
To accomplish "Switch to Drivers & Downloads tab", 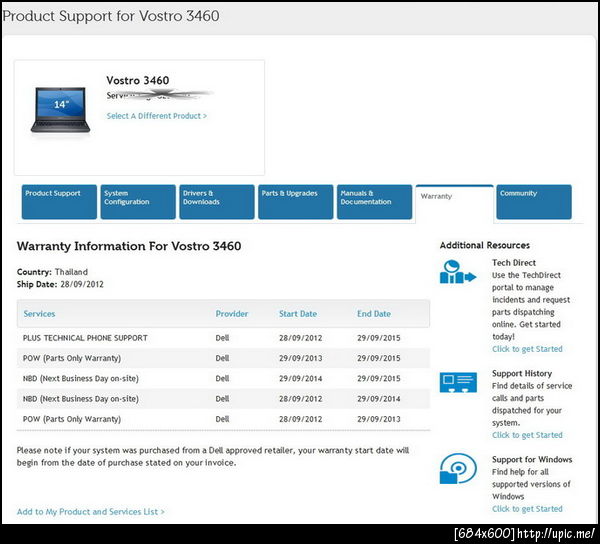I will [217, 202].
